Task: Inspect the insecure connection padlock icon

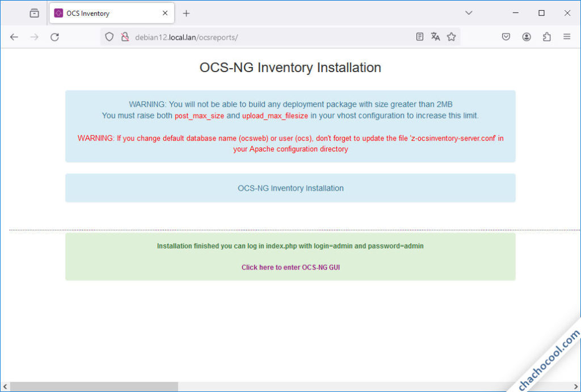Action: [x=125, y=36]
